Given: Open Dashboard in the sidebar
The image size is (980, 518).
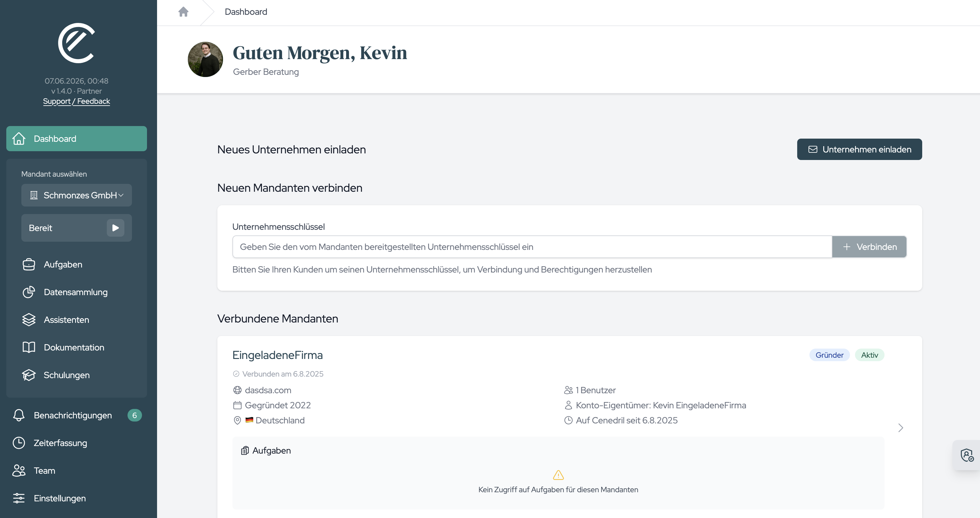Looking at the screenshot, I should coord(76,139).
